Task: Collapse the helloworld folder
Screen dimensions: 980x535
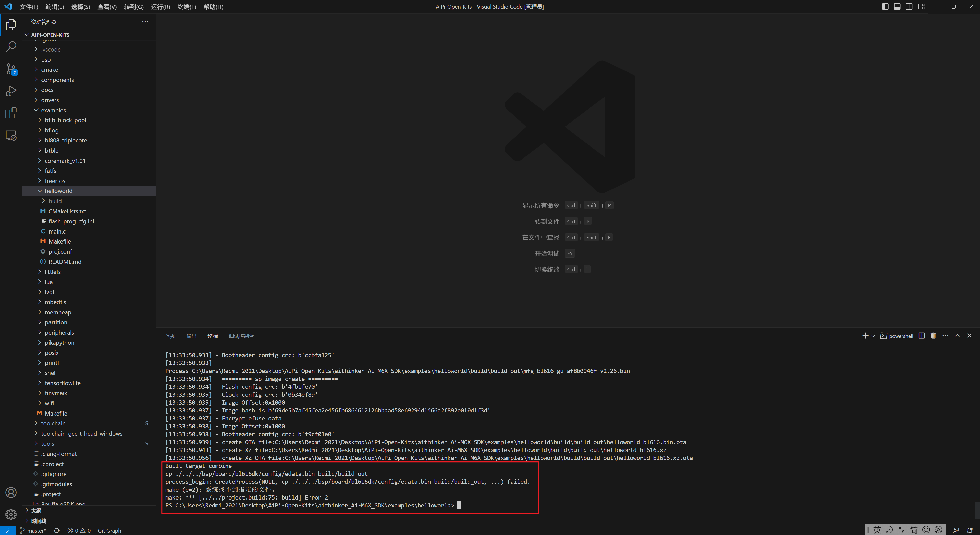Action: coord(89,191)
